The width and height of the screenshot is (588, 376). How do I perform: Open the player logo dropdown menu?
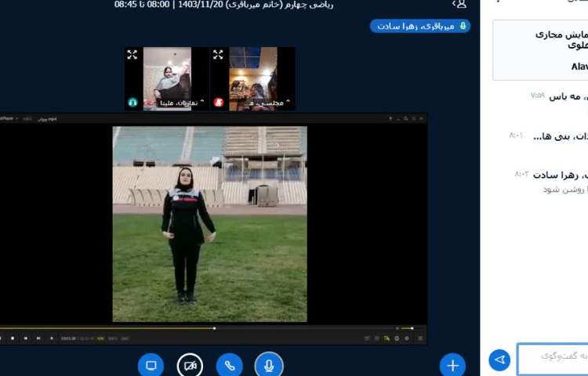[9, 118]
